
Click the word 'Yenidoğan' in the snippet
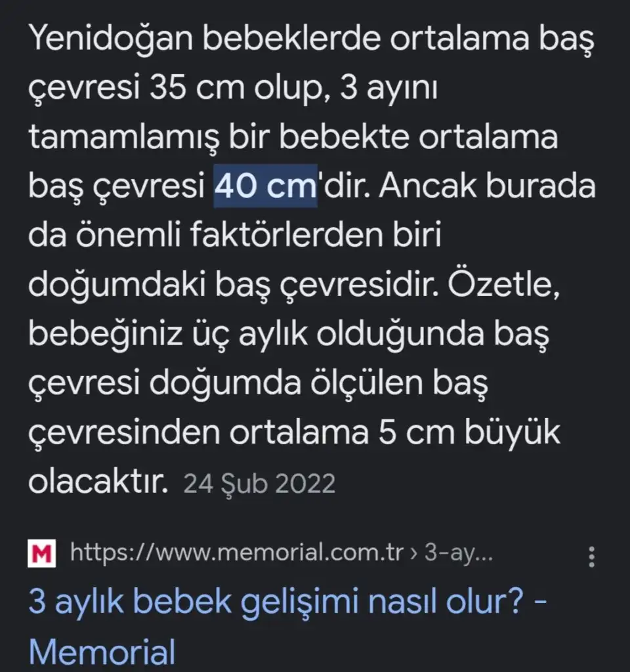coord(104,41)
